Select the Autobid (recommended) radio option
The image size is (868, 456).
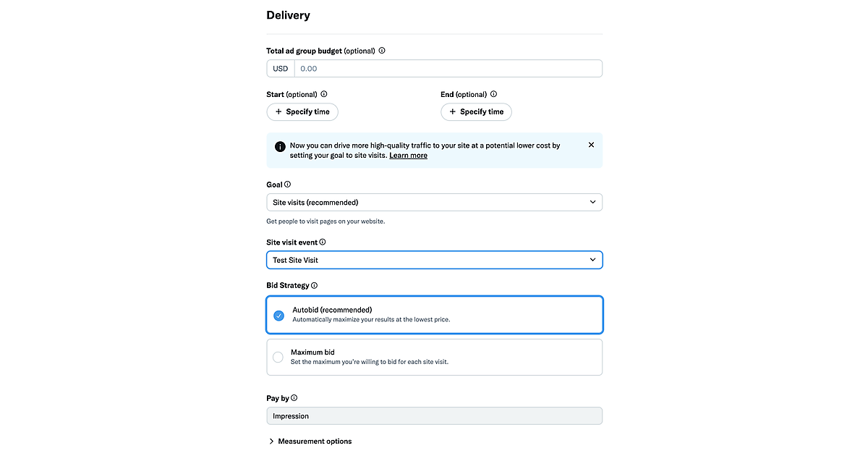(278, 315)
